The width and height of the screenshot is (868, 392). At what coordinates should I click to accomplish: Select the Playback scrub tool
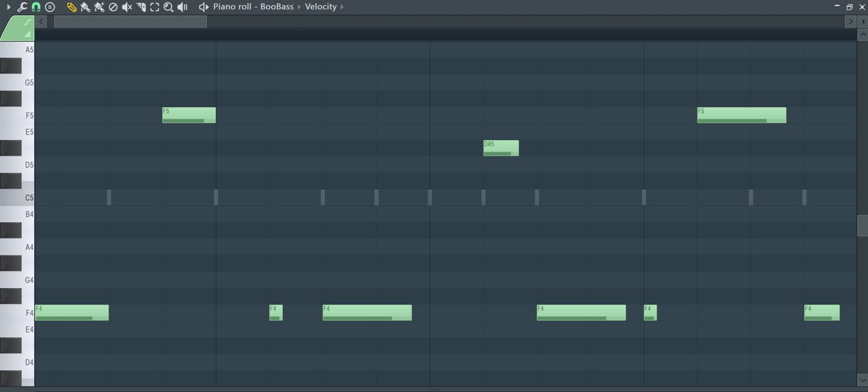coord(182,7)
